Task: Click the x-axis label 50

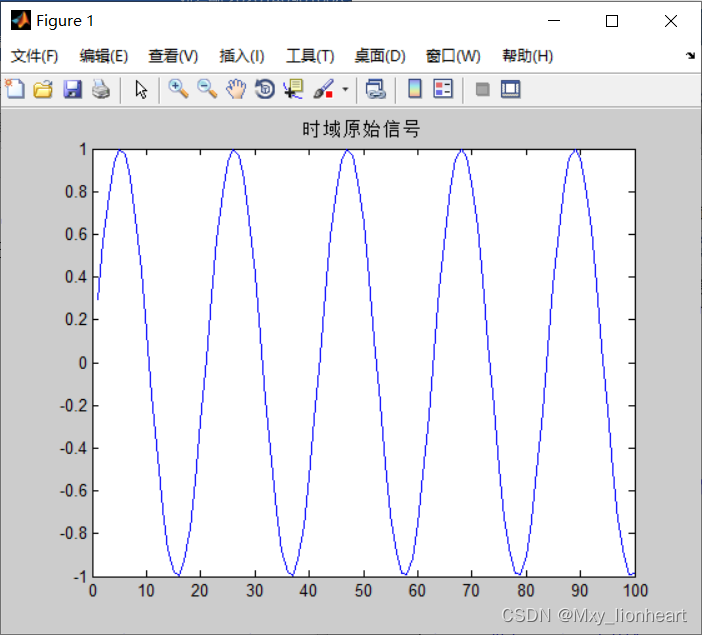Action: (x=363, y=591)
